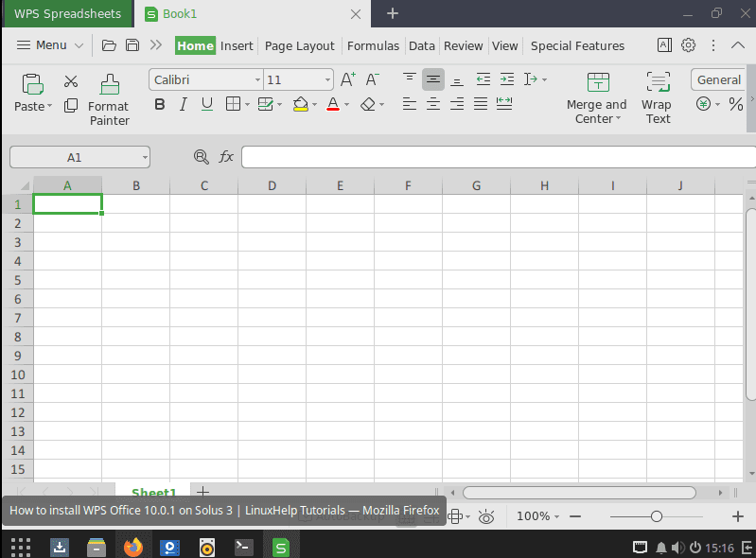The height and width of the screenshot is (558, 756).
Task: Open the Data tab
Action: click(422, 45)
